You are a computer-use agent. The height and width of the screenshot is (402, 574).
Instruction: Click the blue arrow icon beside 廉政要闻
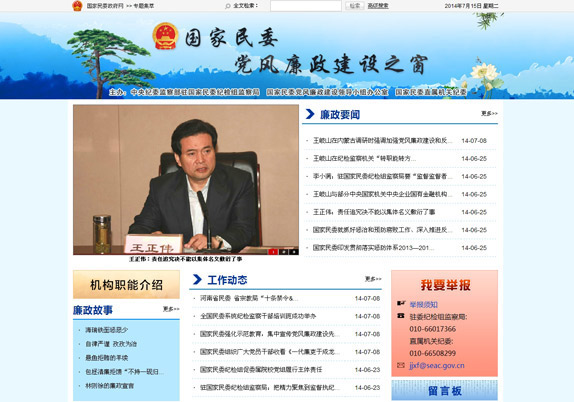(x=310, y=114)
